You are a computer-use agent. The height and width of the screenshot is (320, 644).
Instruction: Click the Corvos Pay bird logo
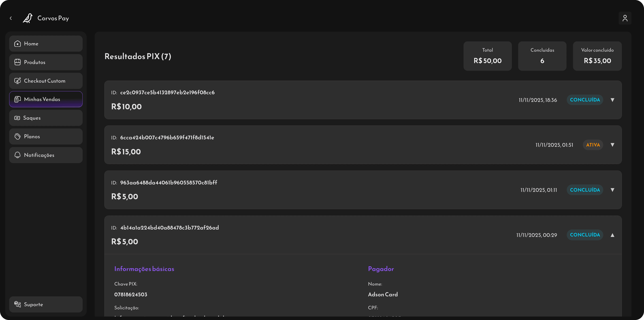pyautogui.click(x=28, y=18)
